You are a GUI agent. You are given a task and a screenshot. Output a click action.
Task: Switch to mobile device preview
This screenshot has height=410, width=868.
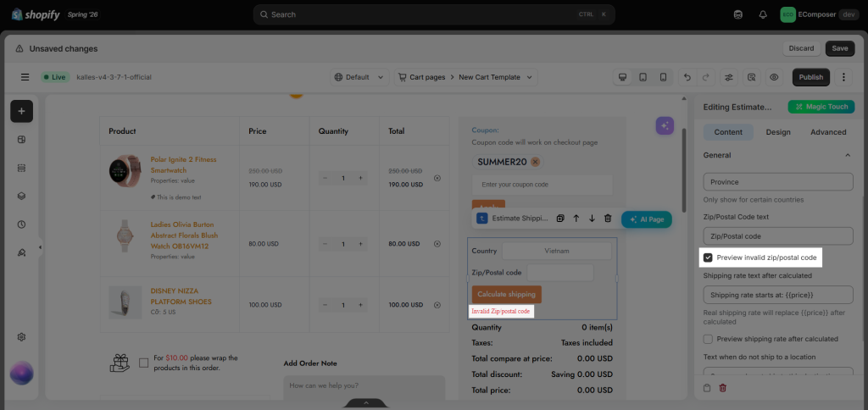point(663,77)
